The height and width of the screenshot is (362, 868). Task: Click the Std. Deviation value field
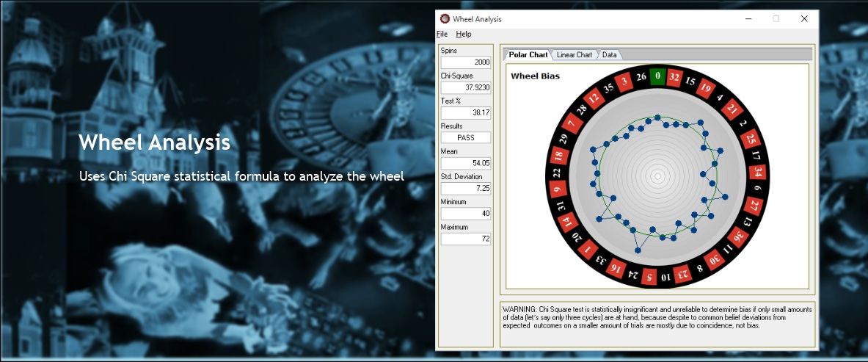tap(465, 189)
